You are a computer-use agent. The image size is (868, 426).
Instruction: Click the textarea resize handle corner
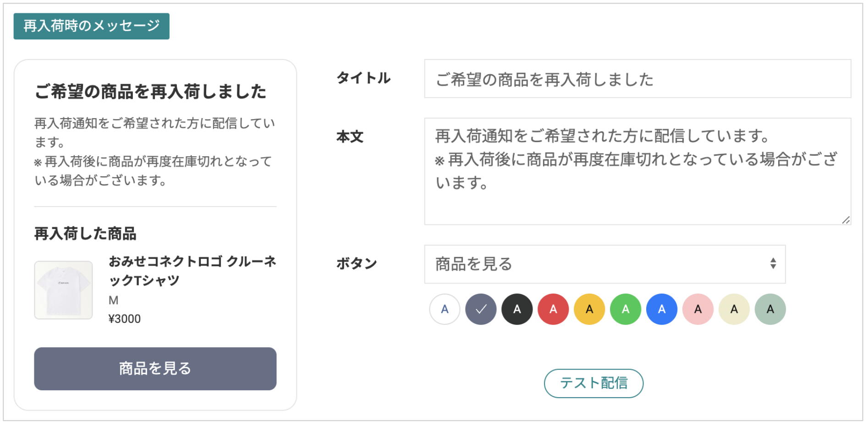tap(846, 220)
